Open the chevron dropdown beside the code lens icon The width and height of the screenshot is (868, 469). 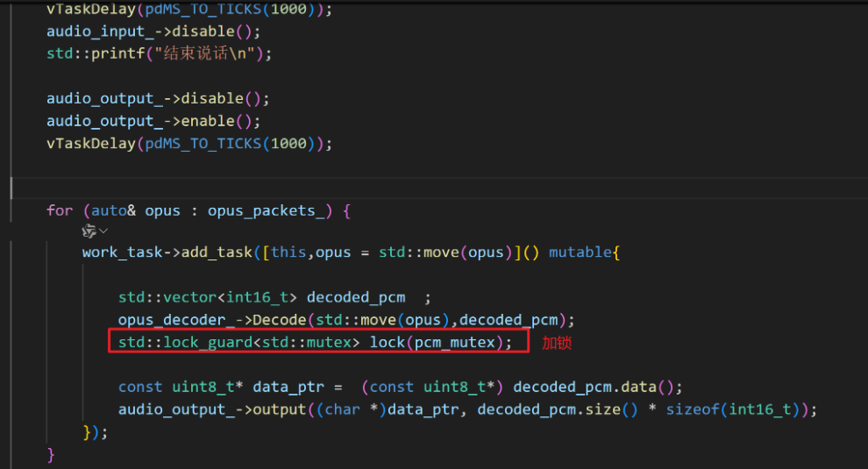[x=103, y=231]
